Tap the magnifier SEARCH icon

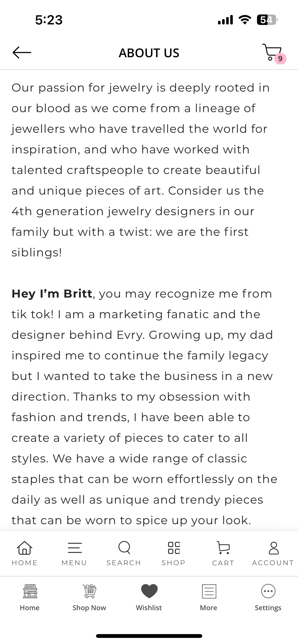pyautogui.click(x=124, y=547)
